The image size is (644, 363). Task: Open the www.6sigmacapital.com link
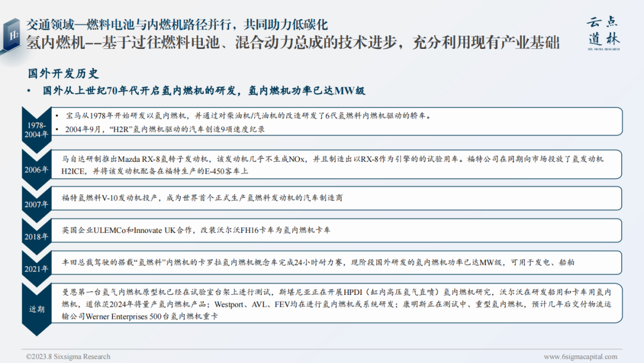click(580, 356)
